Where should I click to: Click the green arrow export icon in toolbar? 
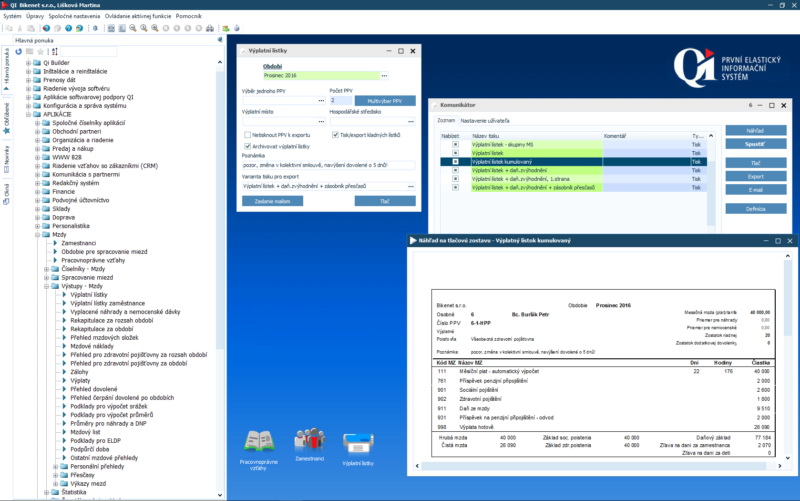[226, 28]
